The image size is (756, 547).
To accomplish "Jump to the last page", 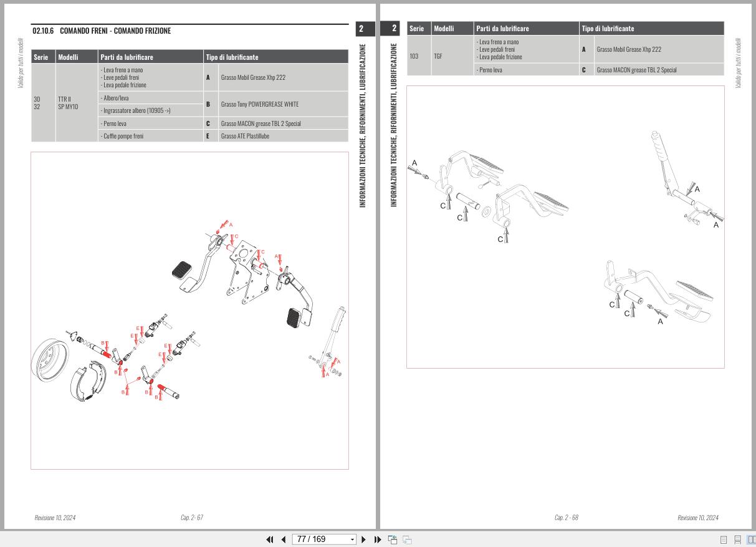I will [377, 540].
